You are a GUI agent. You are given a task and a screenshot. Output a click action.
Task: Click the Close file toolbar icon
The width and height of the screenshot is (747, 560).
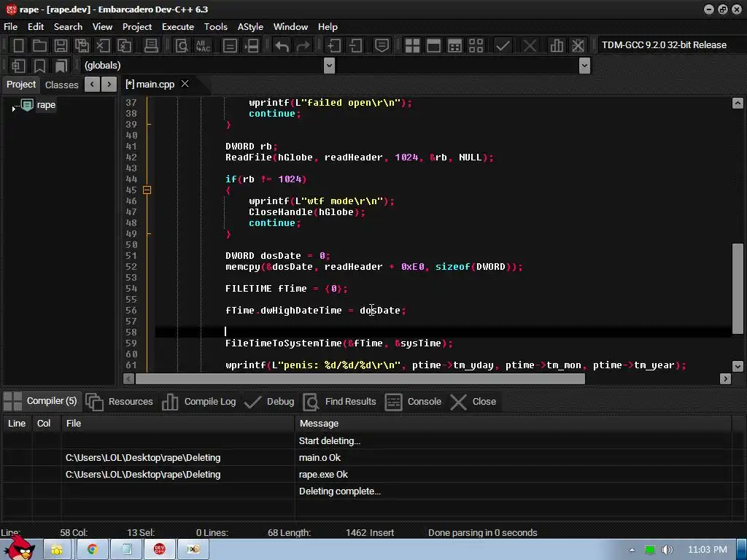click(103, 46)
